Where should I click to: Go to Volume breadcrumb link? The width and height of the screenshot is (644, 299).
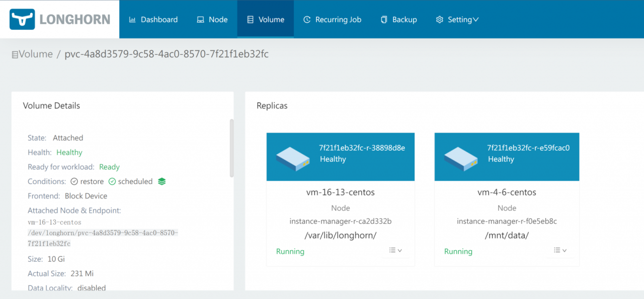point(35,54)
